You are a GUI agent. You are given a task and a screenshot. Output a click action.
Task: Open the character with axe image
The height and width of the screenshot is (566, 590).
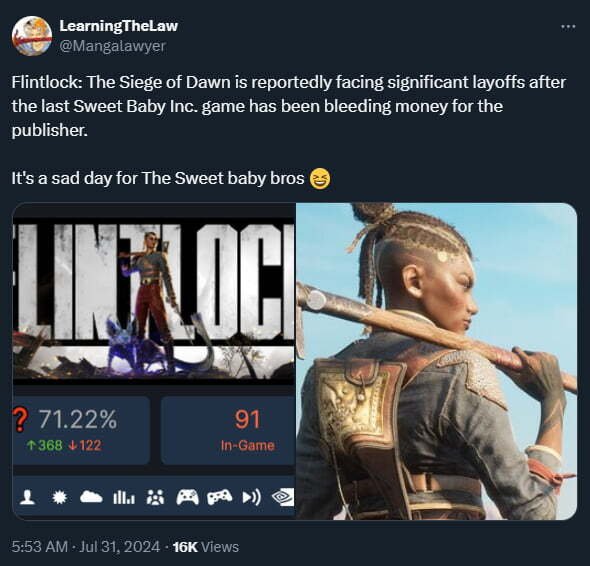pyautogui.click(x=436, y=361)
